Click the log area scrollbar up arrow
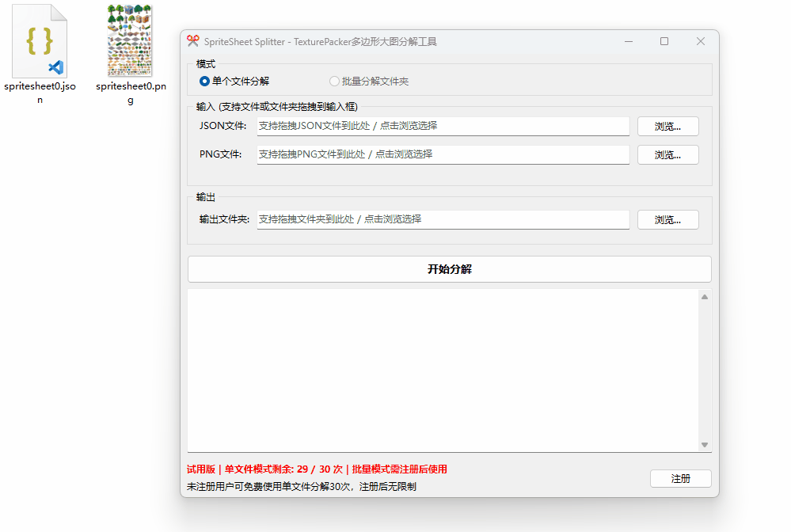The image size is (791, 532). (703, 298)
